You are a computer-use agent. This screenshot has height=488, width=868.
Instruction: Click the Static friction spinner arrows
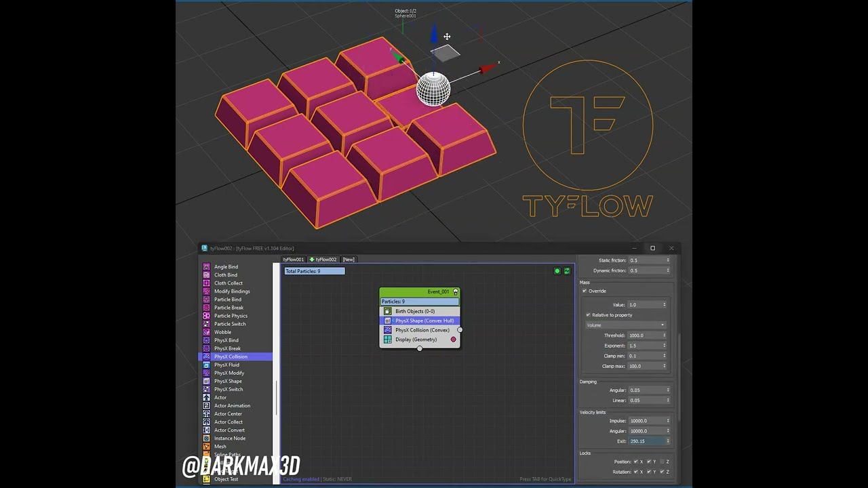pos(668,260)
